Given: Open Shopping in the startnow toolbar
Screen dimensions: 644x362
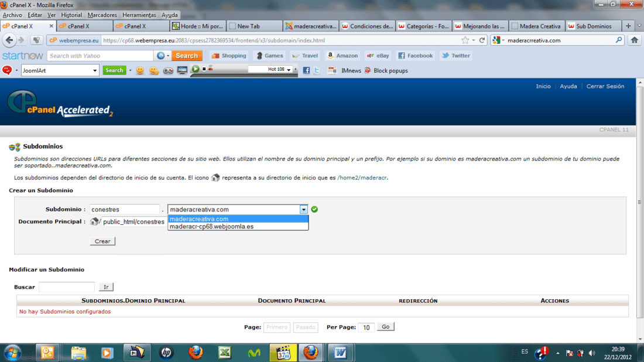Looking at the screenshot, I should pos(229,56).
